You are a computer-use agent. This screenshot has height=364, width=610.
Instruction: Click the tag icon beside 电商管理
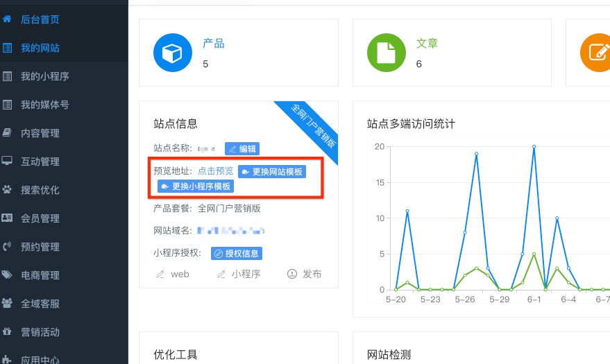8,275
